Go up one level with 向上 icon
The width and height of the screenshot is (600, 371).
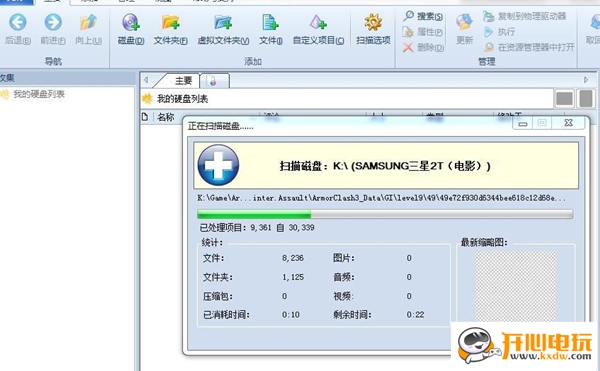click(88, 23)
